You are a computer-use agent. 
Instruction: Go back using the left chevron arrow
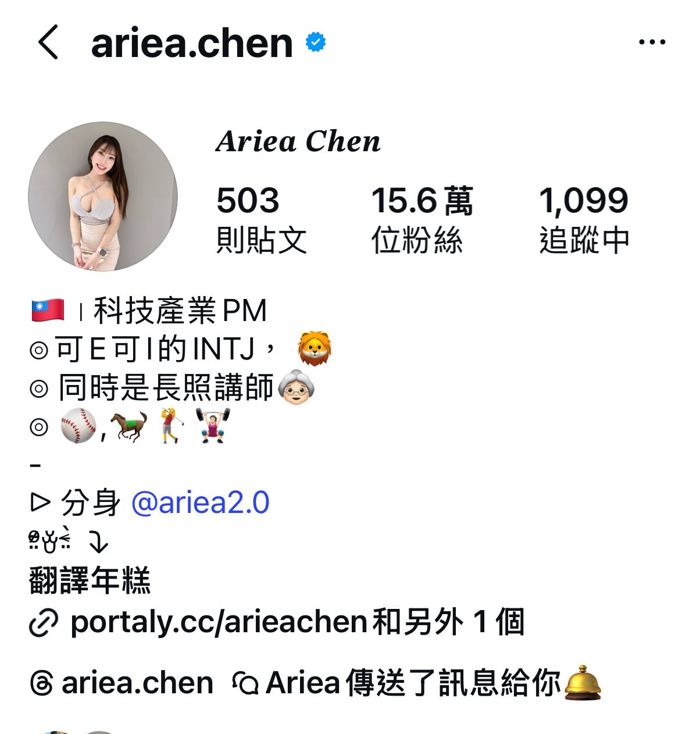48,42
